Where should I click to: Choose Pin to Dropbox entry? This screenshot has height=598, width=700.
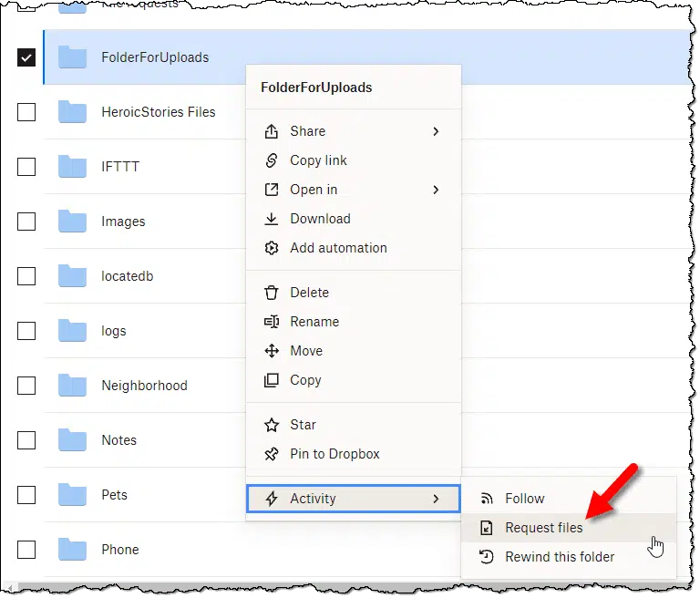point(354,455)
